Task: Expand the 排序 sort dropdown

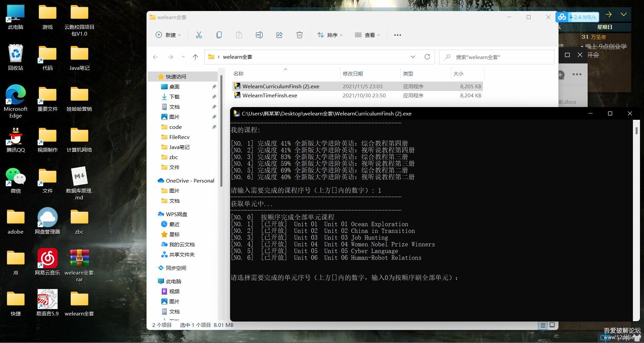Action: 330,35
